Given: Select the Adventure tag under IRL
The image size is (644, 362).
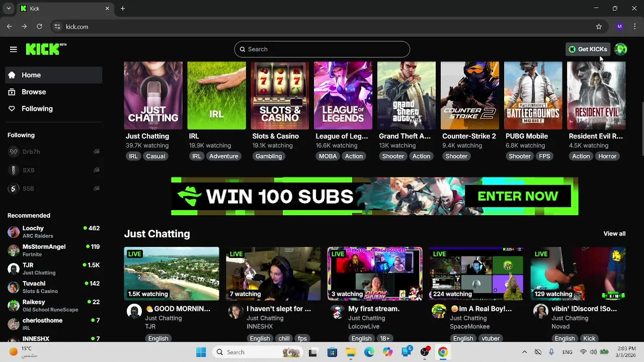Looking at the screenshot, I should point(224,156).
